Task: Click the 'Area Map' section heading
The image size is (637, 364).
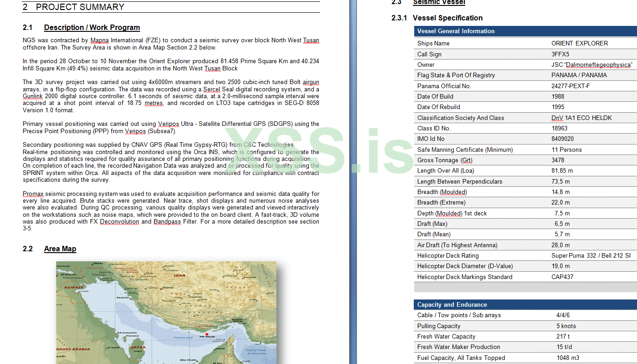Action: [x=60, y=249]
